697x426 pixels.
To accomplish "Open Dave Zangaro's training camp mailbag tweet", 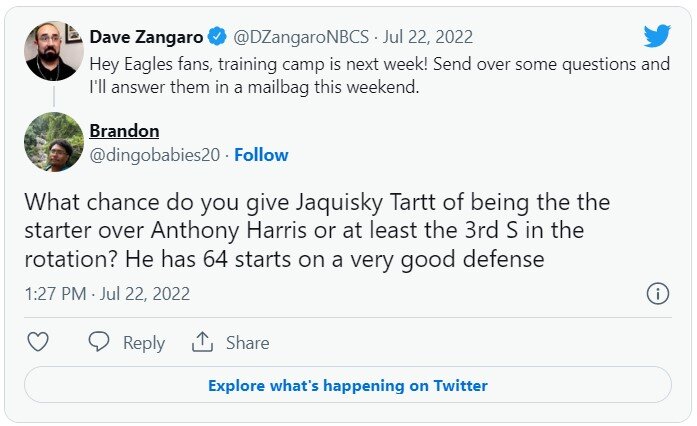I will [379, 74].
